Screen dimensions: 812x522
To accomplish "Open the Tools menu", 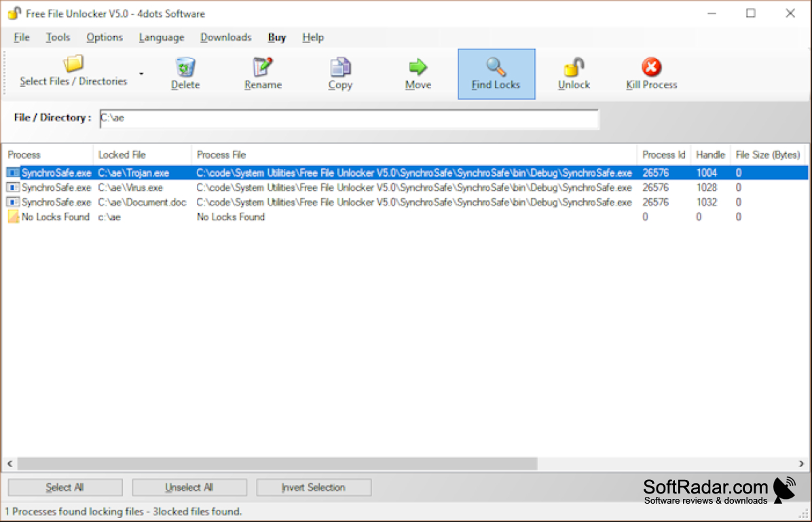I will [x=58, y=37].
